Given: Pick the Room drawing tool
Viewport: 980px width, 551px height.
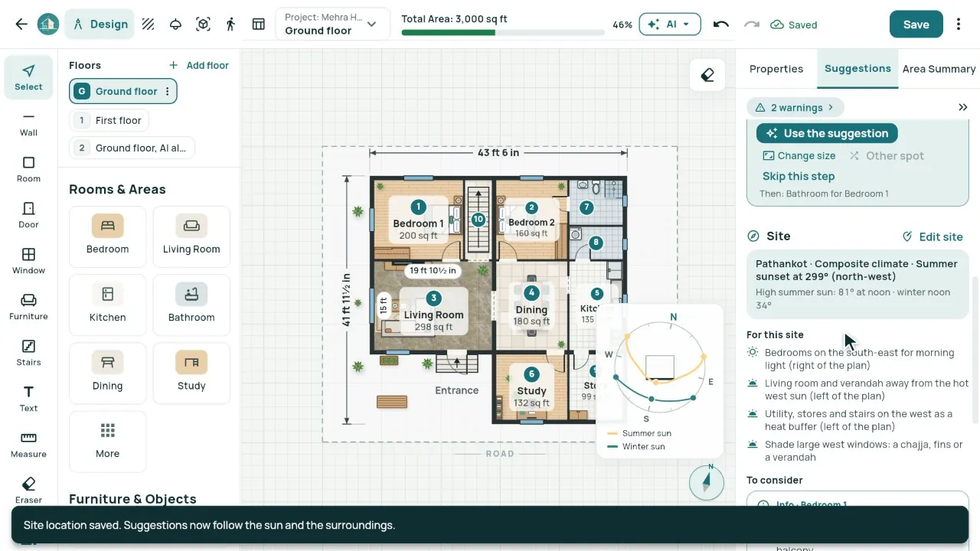Looking at the screenshot, I should 28,168.
